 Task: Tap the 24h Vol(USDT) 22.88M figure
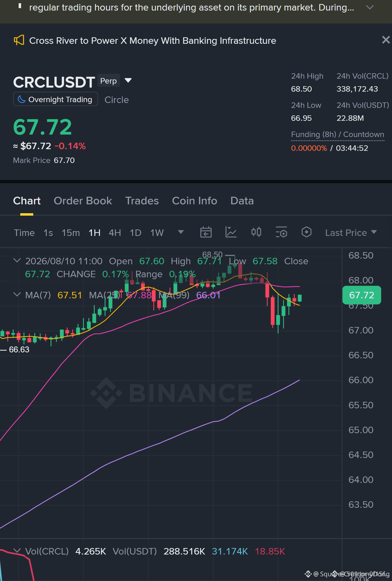coord(350,118)
